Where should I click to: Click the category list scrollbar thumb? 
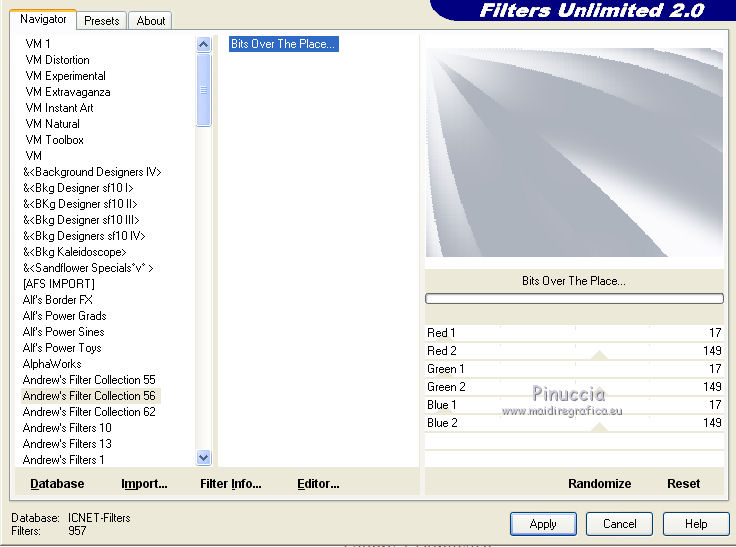point(204,90)
